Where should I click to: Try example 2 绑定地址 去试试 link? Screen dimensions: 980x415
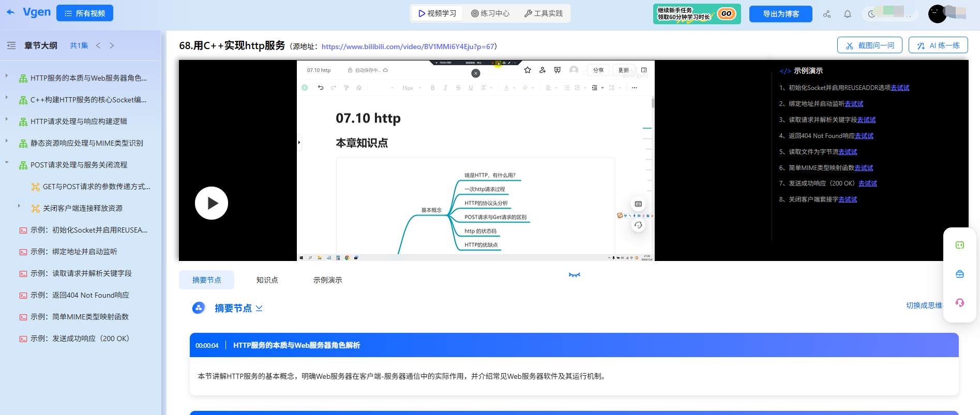coord(854,104)
